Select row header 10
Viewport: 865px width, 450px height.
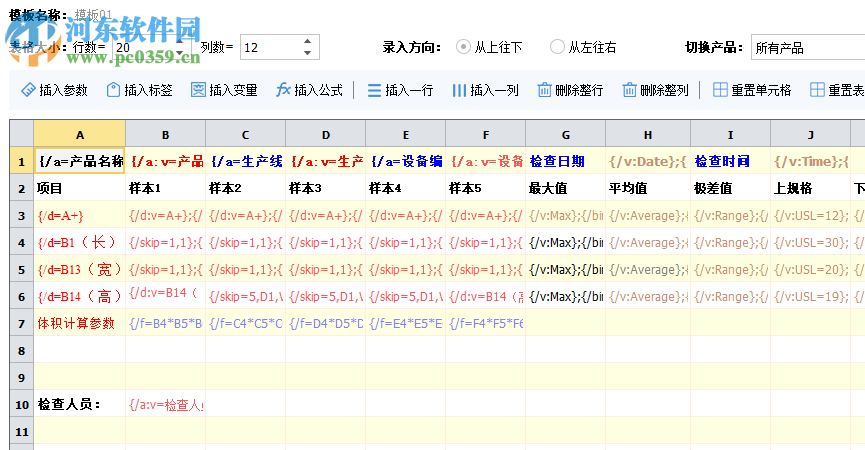(x=22, y=404)
